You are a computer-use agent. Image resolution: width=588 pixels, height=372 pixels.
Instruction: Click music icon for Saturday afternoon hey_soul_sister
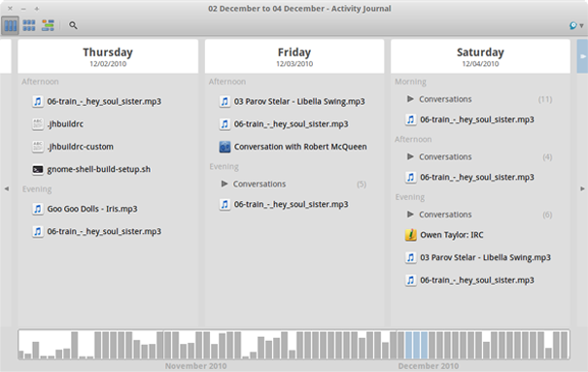(x=410, y=177)
